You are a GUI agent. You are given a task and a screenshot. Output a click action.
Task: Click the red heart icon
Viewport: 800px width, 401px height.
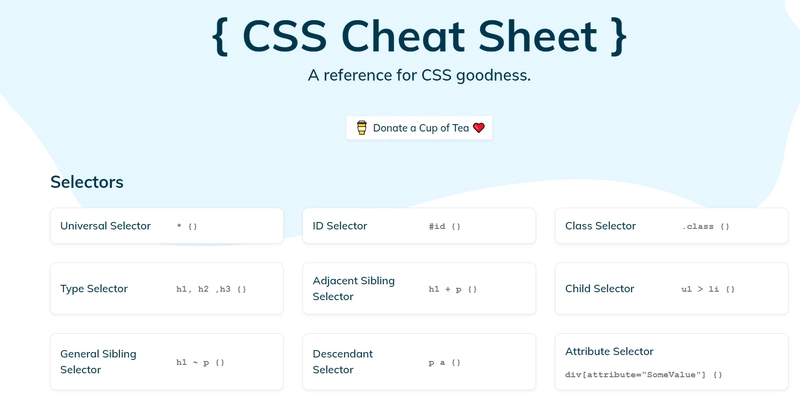[479, 128]
